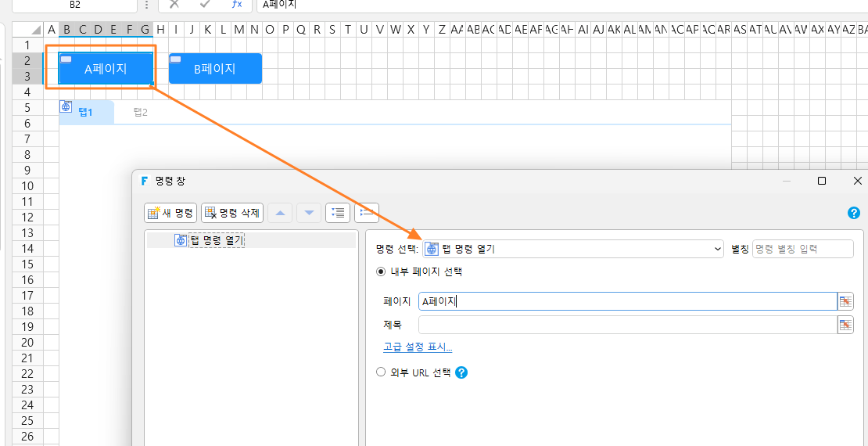868x446 pixels.
Task: Click the fx function icon
Action: coord(236,4)
